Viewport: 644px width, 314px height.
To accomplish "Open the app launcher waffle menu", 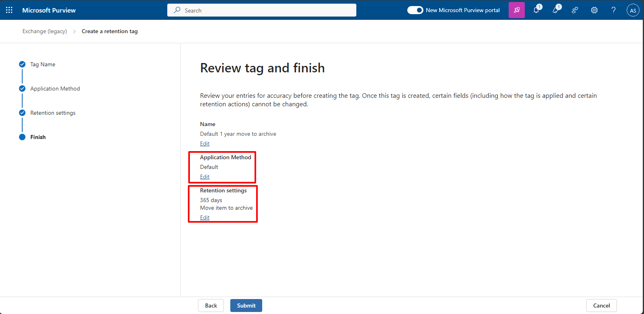I will (x=9, y=10).
